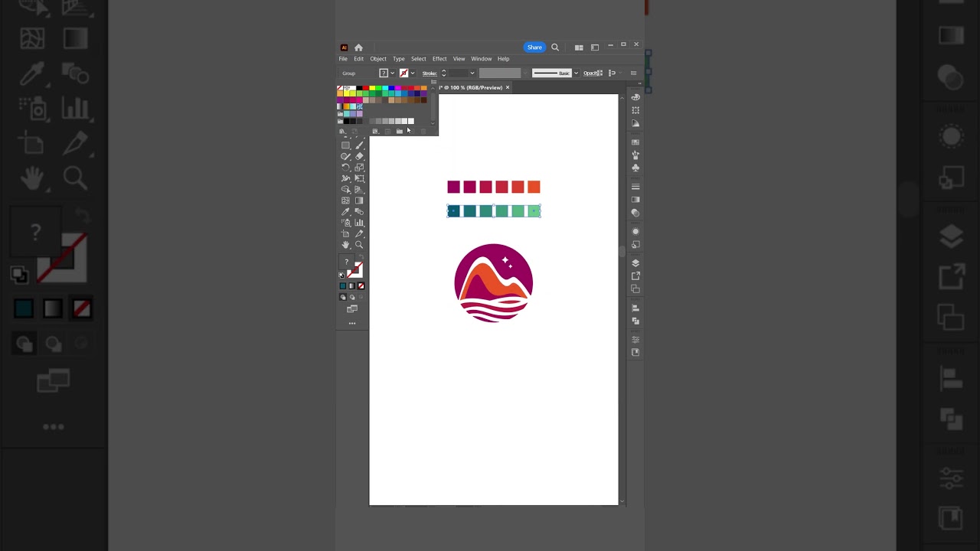Open the File menu
Screen dimensions: 980x551
(x=343, y=59)
